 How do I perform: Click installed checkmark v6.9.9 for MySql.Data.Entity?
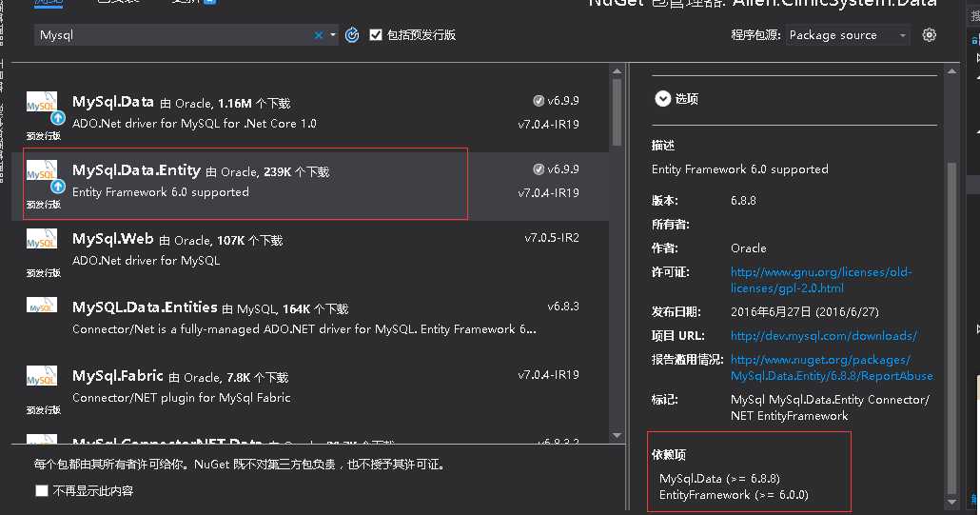539,169
